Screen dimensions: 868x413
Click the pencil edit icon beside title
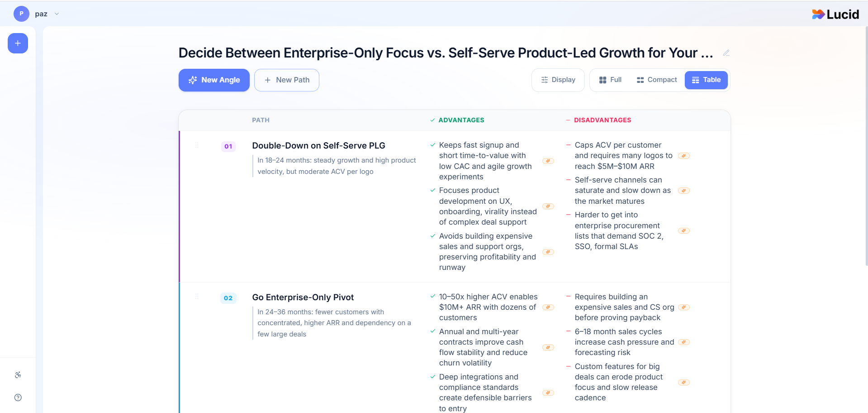pyautogui.click(x=726, y=53)
